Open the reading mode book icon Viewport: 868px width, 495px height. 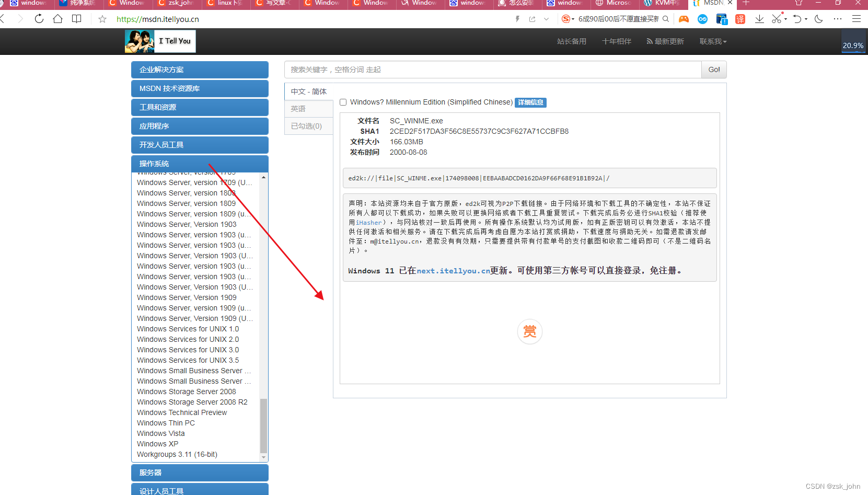[x=76, y=19]
